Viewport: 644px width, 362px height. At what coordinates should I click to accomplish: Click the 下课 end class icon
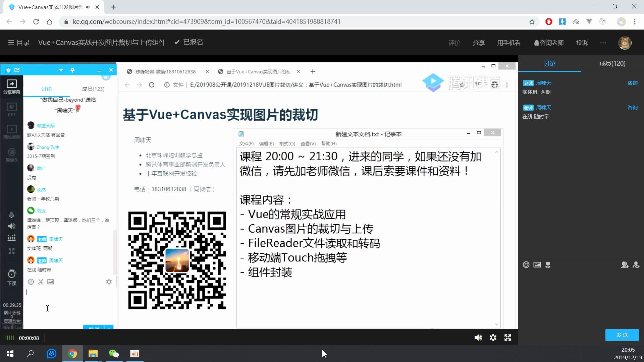coord(12,278)
